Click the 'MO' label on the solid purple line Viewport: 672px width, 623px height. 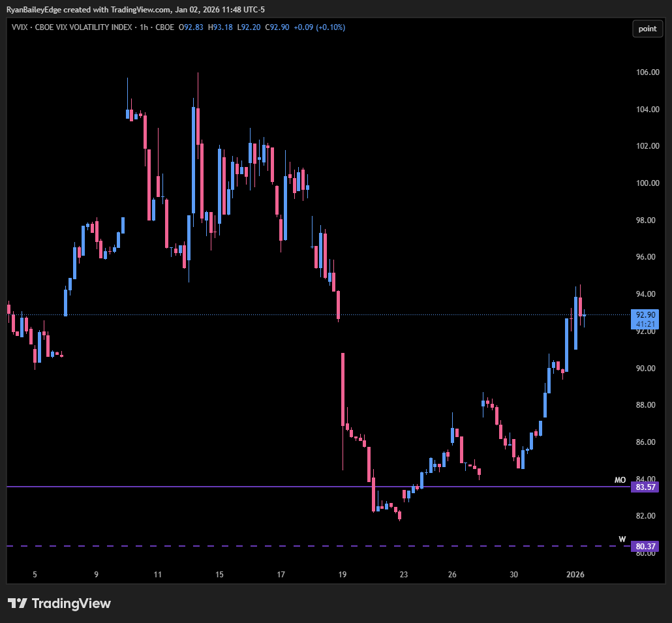(620, 480)
